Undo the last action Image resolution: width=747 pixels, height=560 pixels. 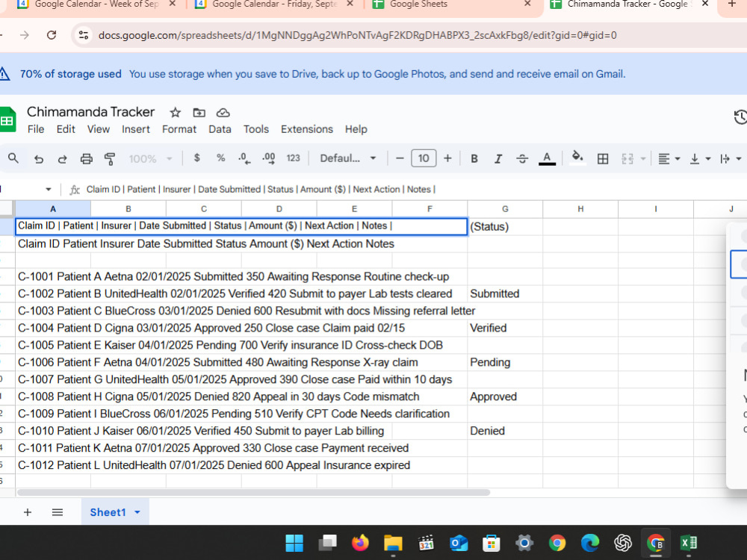(39, 158)
